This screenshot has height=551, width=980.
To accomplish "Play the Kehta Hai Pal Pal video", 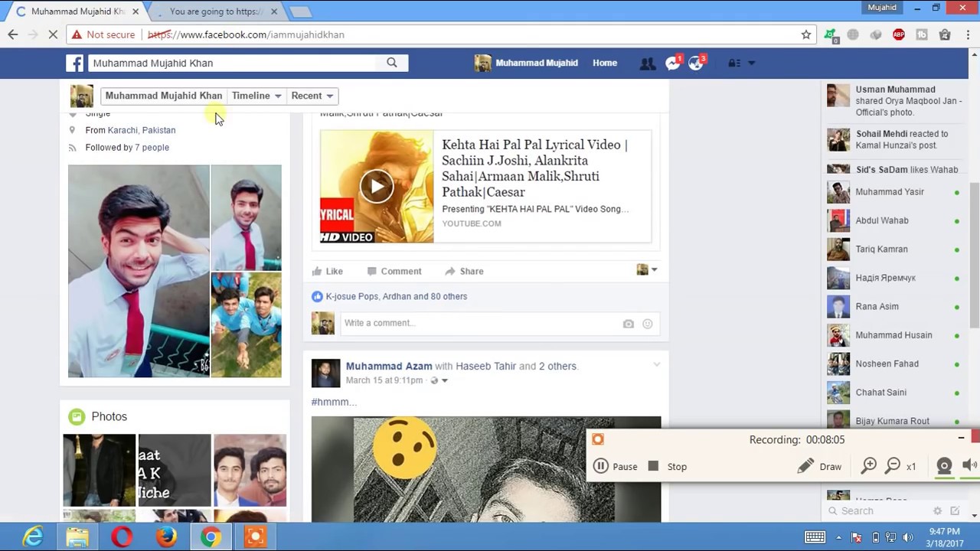I will 377,186.
